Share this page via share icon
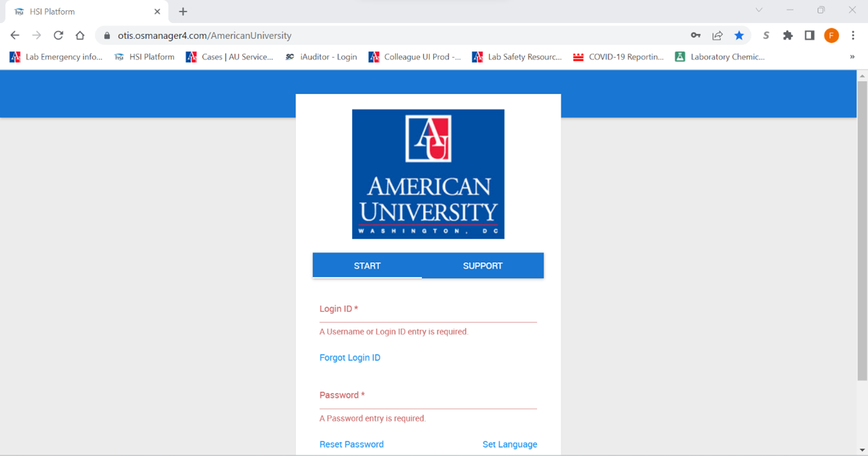 point(717,35)
